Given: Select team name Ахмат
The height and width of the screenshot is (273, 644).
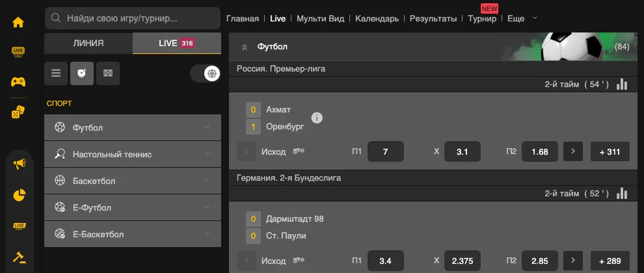Looking at the screenshot, I should point(278,110).
